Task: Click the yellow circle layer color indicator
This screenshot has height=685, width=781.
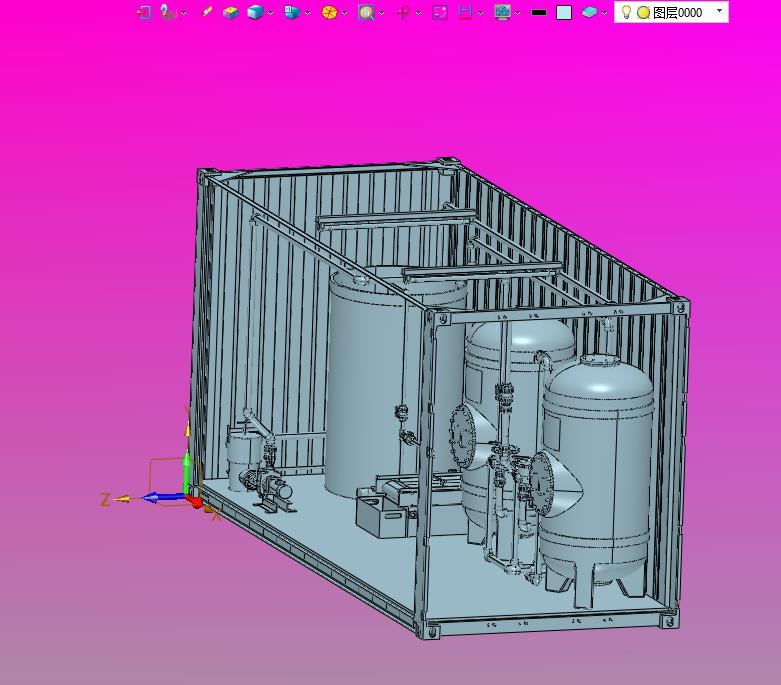Action: point(644,12)
